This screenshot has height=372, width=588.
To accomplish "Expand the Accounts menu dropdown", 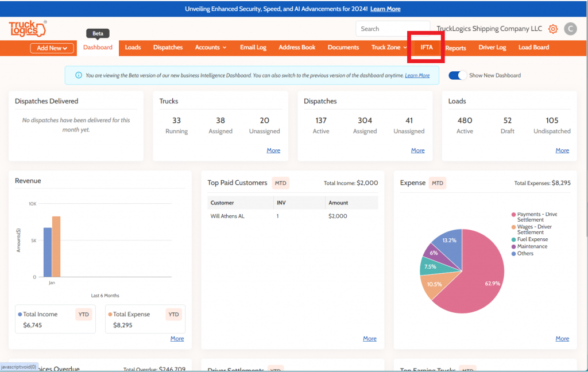I will [211, 48].
